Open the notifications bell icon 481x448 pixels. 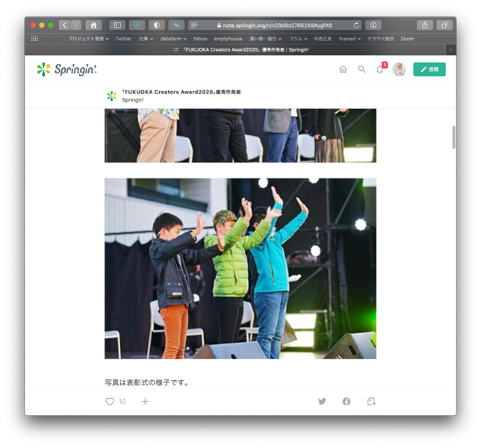379,69
